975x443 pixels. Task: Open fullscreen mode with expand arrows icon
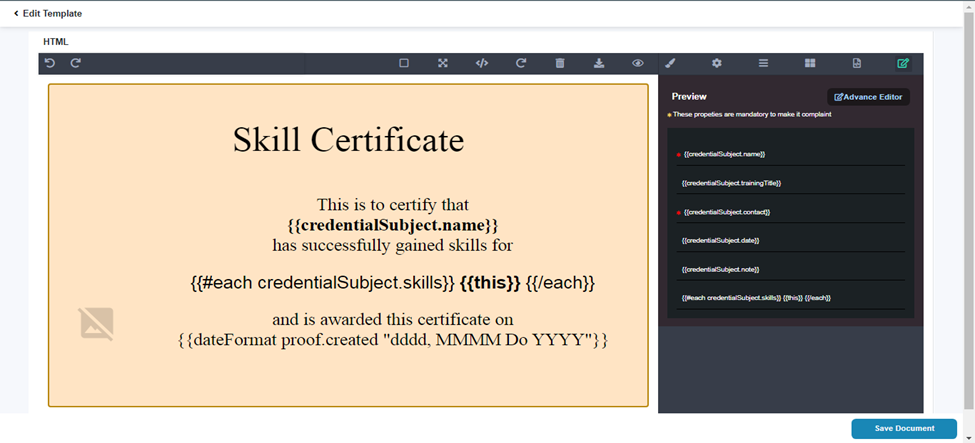443,63
